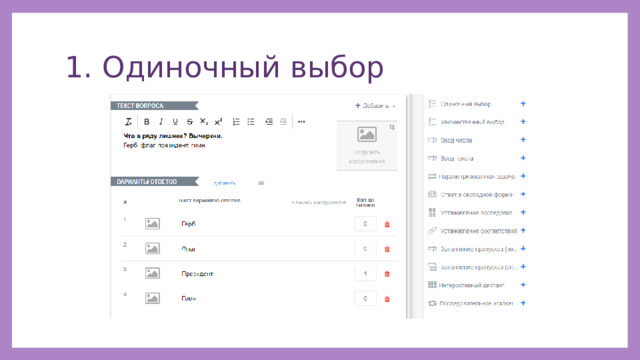Open more formatting options (three dots)
The height and width of the screenshot is (360, 640).
coord(301,122)
